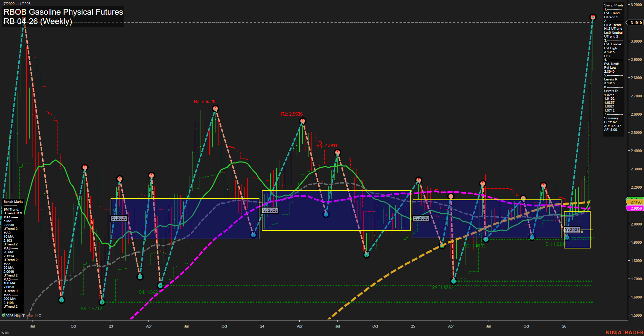Select the teal pivot low marker near S5: 1.5712

[102, 303]
